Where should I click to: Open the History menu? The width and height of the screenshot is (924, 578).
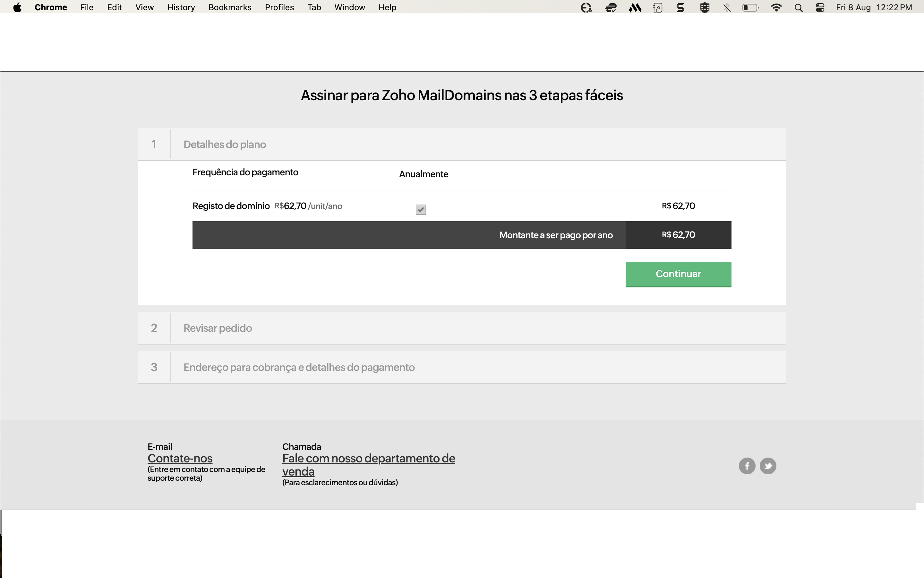[x=181, y=8]
